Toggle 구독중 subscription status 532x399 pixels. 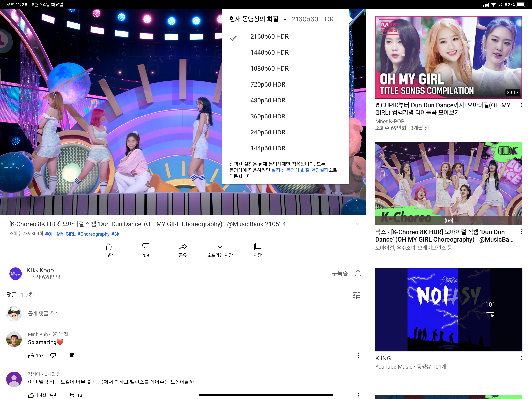pyautogui.click(x=340, y=273)
